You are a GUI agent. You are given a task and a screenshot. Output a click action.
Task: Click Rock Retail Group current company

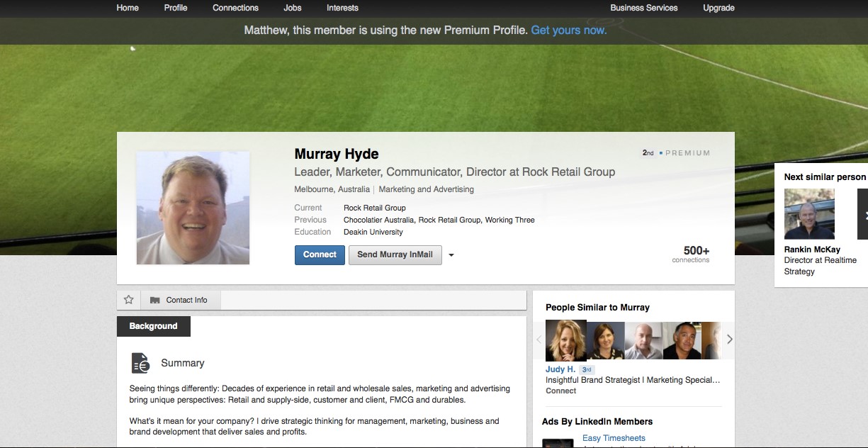point(375,208)
